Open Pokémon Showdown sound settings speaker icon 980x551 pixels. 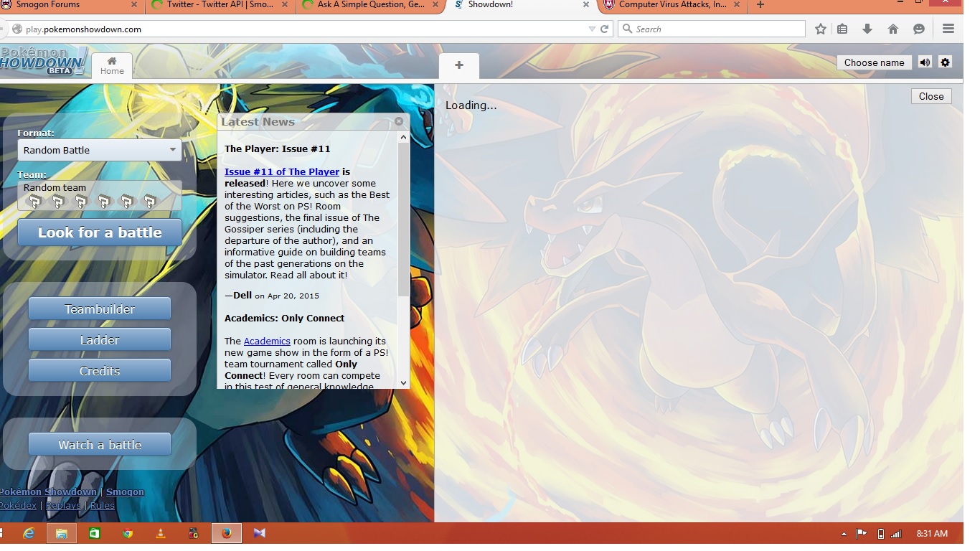(x=925, y=62)
